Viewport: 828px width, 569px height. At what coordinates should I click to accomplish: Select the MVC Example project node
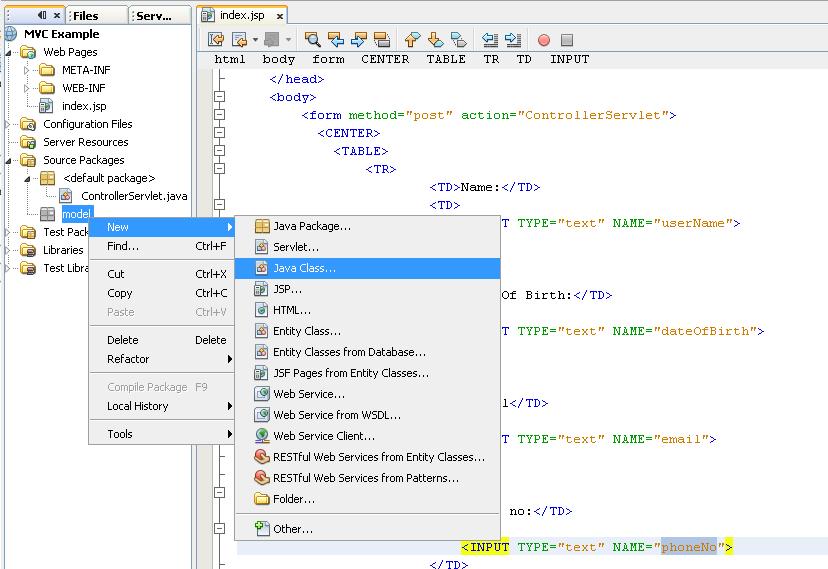click(61, 34)
